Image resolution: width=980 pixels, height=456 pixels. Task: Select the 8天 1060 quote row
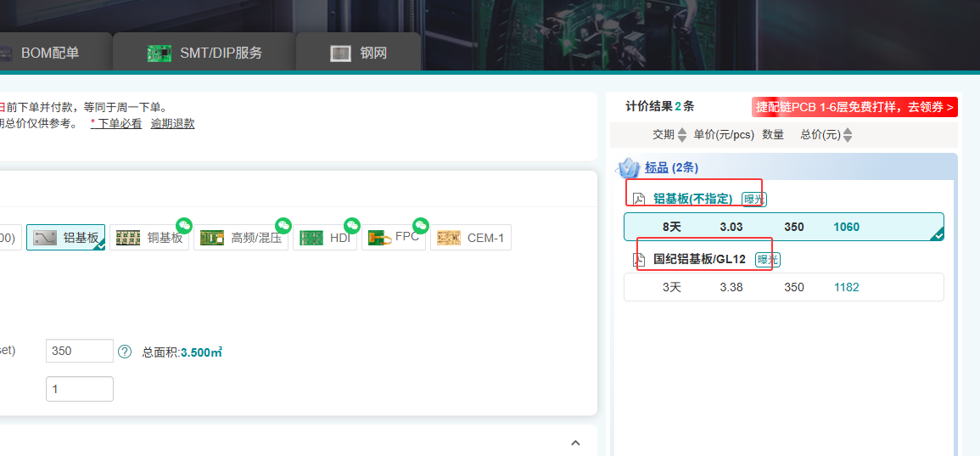(784, 227)
